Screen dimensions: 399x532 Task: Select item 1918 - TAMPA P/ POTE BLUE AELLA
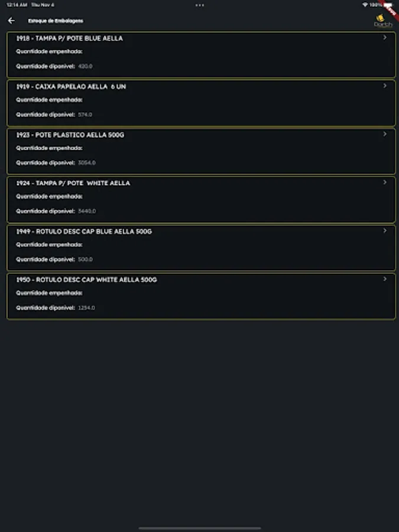[x=70, y=38]
